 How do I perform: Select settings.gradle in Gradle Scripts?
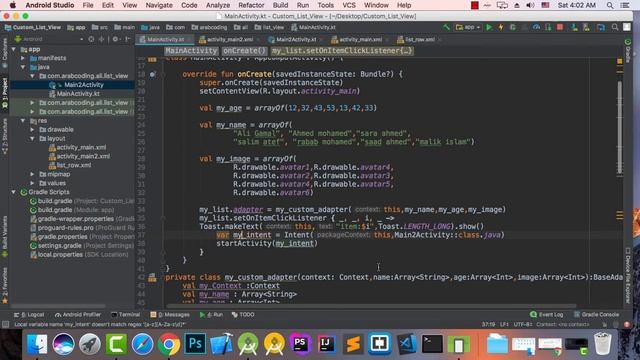point(60,246)
